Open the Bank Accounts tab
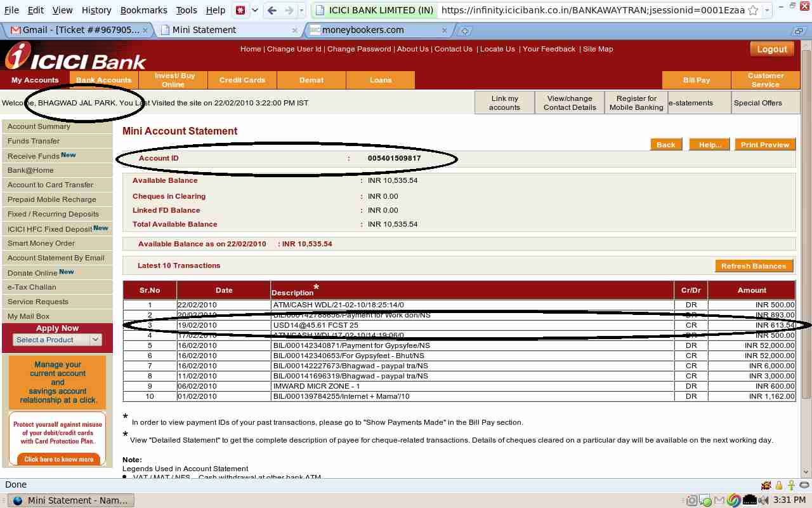 click(103, 80)
